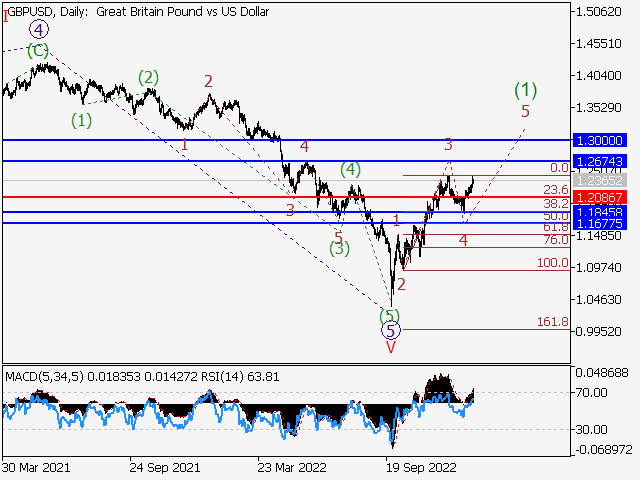Click the 19 Sep 2022 date label
640x480 pixels.
point(421,468)
